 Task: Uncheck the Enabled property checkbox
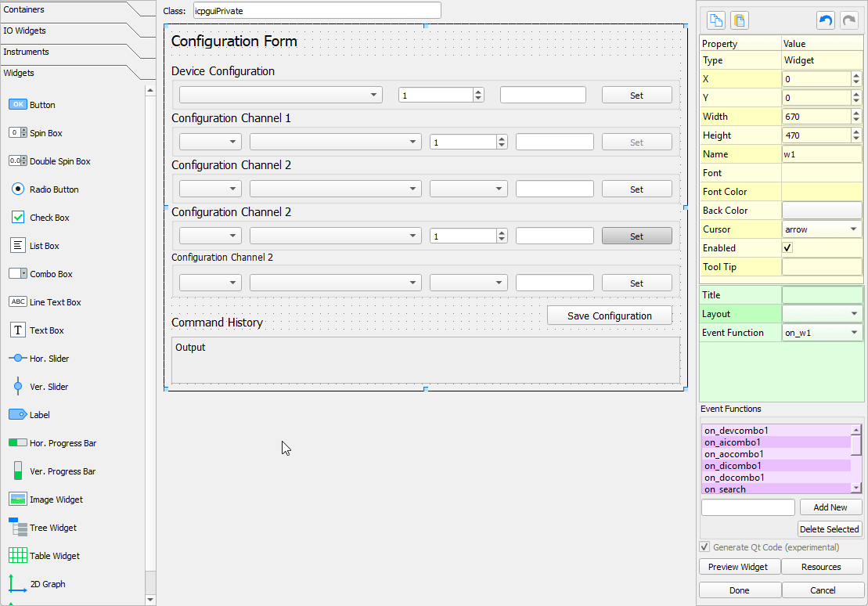788,247
